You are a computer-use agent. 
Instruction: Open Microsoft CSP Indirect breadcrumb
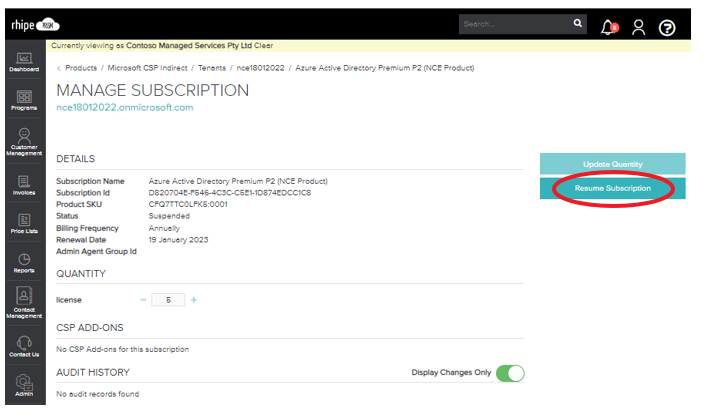click(x=147, y=68)
